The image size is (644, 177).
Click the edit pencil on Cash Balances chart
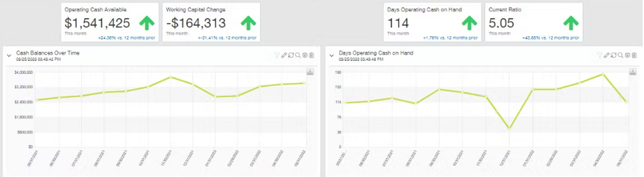point(284,55)
